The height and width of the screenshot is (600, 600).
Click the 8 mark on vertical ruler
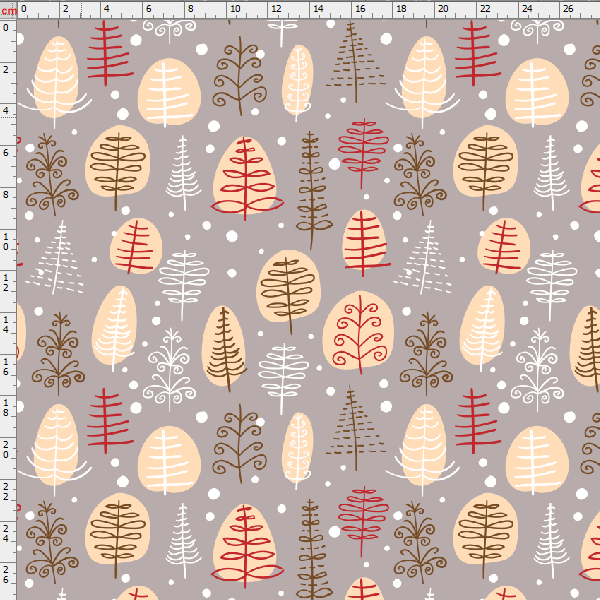(x=6, y=195)
